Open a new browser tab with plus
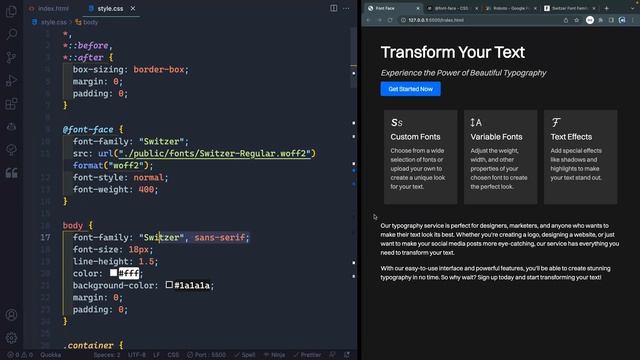Viewport: 640px width, 360px height. [607, 8]
